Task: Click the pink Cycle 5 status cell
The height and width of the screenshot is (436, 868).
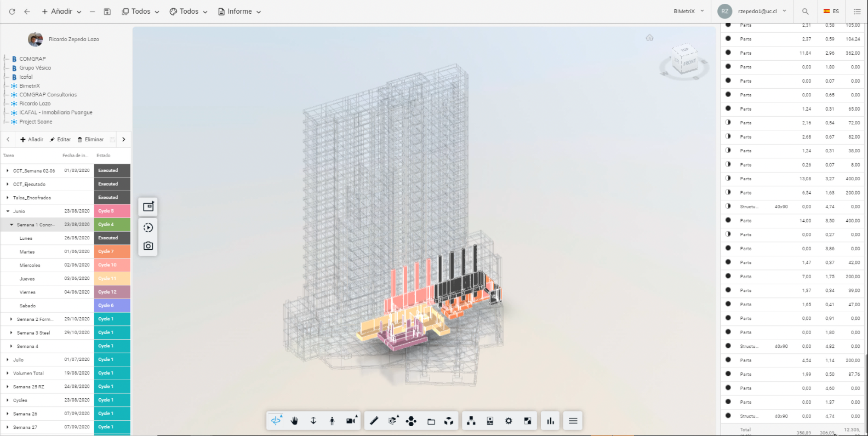Action: (x=112, y=211)
